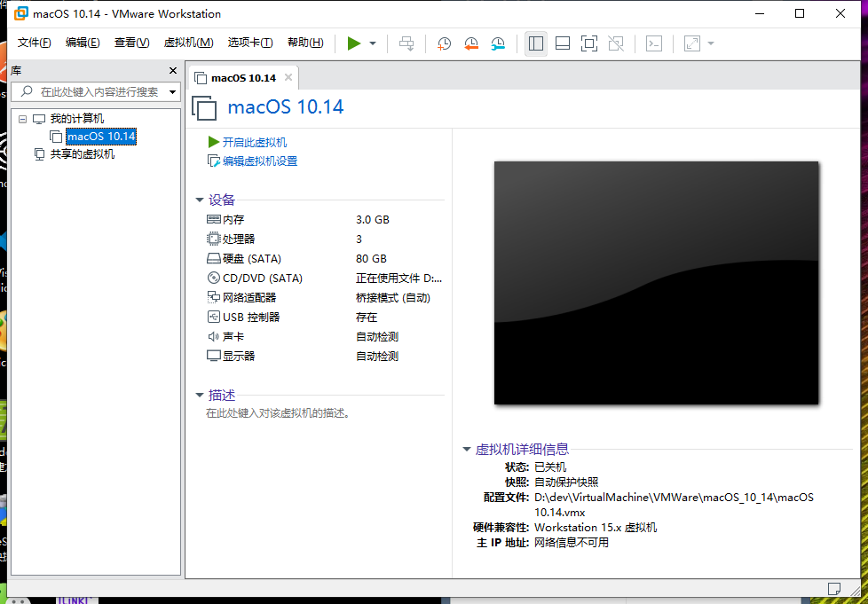Open the 帮助(H) menu
Viewport: 868px width, 604px height.
[305, 43]
